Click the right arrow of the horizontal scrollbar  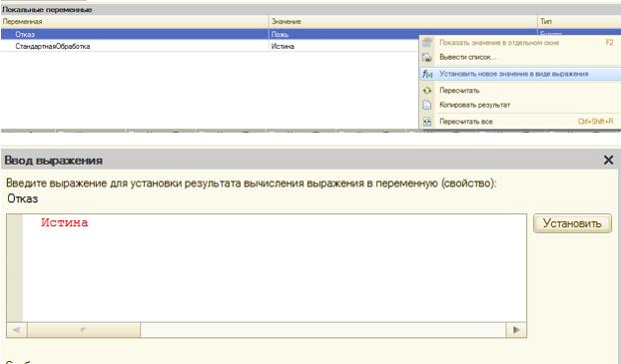[x=516, y=330]
